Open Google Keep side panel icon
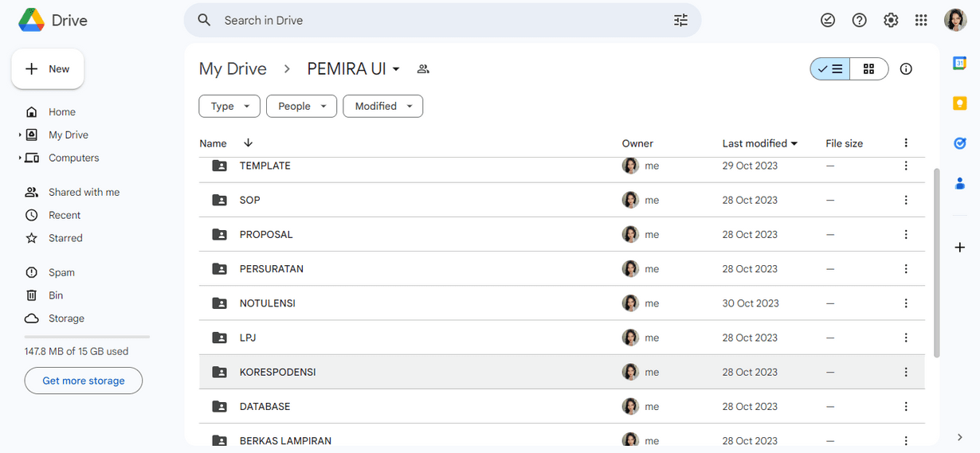 pos(960,103)
